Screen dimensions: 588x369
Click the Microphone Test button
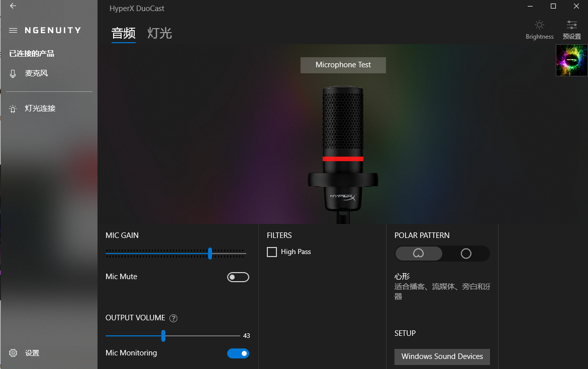[x=343, y=65]
